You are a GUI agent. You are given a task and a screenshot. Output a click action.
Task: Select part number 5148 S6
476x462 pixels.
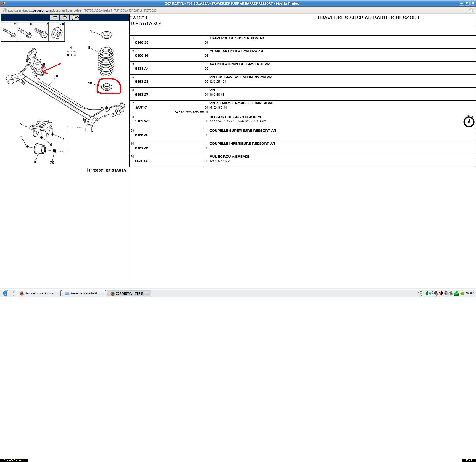click(142, 42)
